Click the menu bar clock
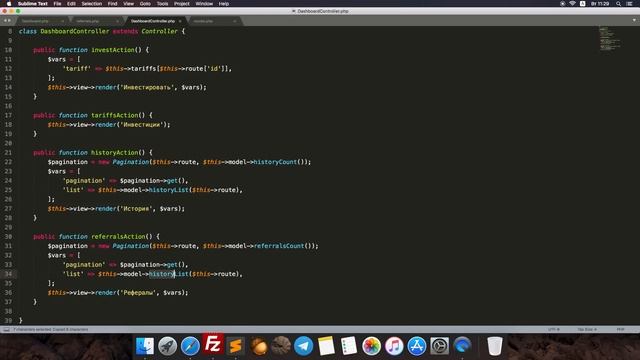The width and height of the screenshot is (640, 360). [x=600, y=4]
